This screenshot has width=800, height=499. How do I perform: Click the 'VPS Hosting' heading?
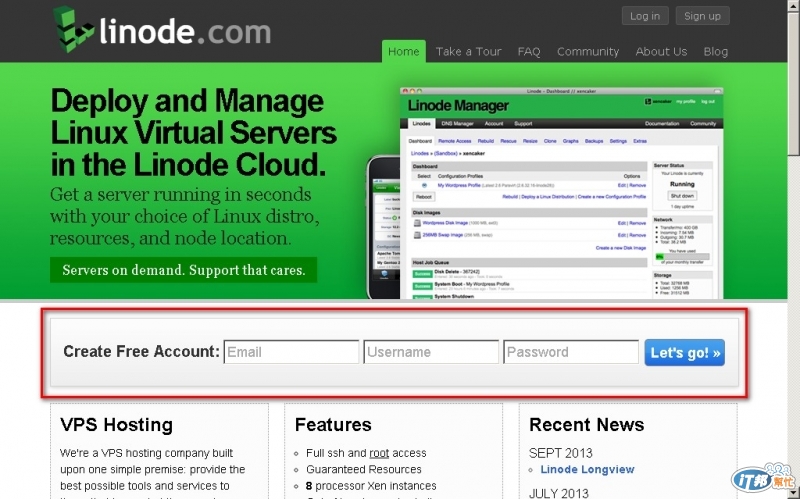point(116,425)
